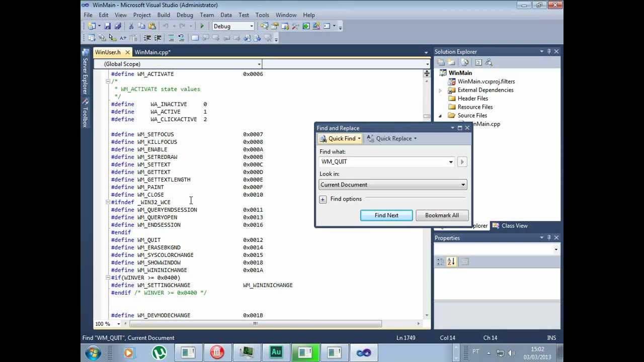Click the Find Next button
This screenshot has width=644, height=362.
(x=386, y=215)
